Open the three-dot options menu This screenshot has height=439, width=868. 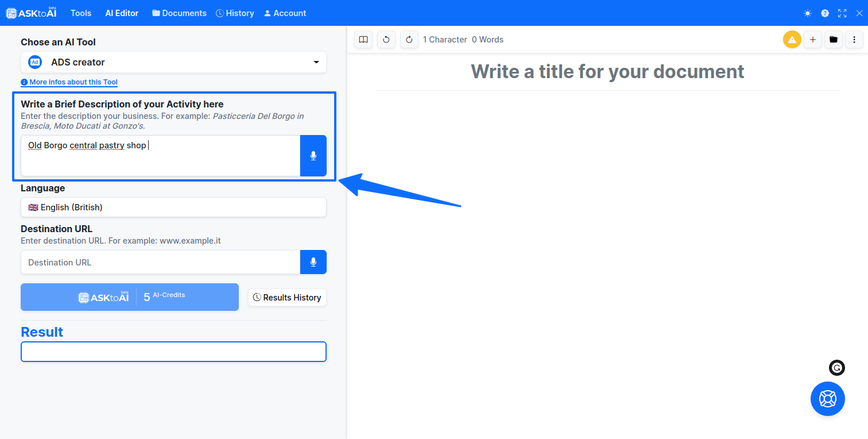pos(854,39)
